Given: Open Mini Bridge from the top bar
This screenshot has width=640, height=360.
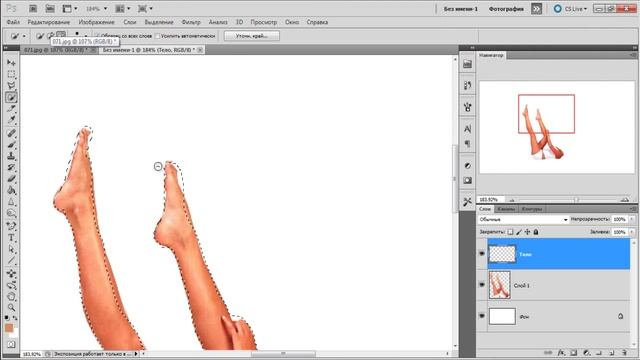Looking at the screenshot, I should pos(50,8).
